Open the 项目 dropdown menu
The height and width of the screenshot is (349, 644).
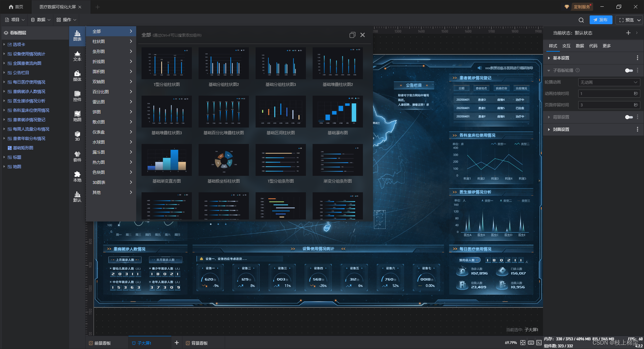click(15, 20)
